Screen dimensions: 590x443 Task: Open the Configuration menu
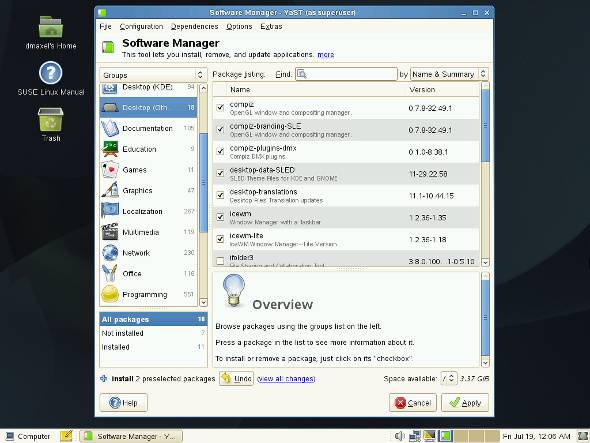pos(141,26)
